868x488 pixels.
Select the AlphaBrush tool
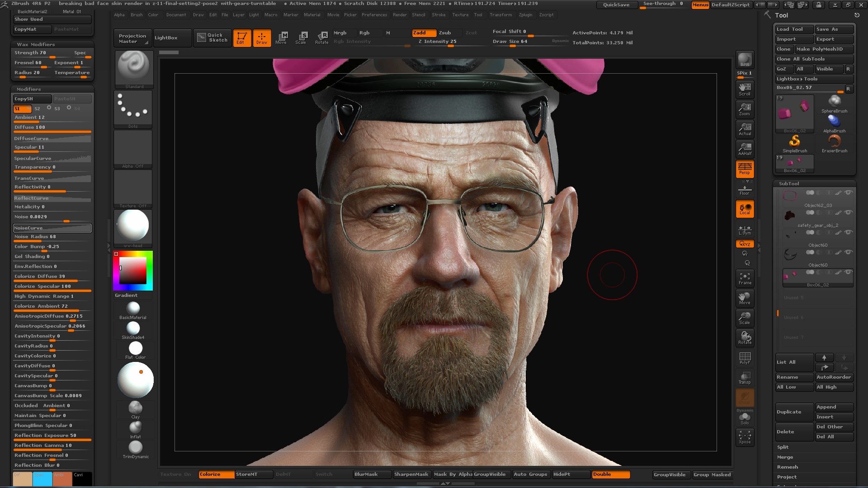pos(835,124)
